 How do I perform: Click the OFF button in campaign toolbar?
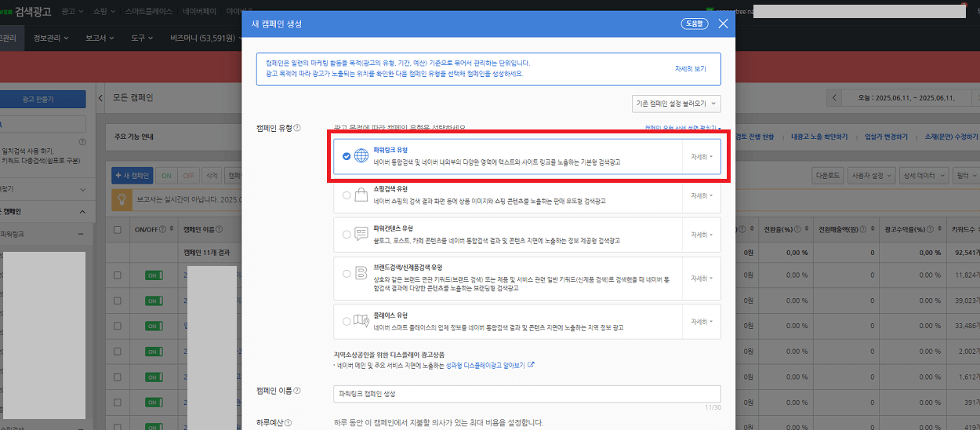click(x=187, y=176)
